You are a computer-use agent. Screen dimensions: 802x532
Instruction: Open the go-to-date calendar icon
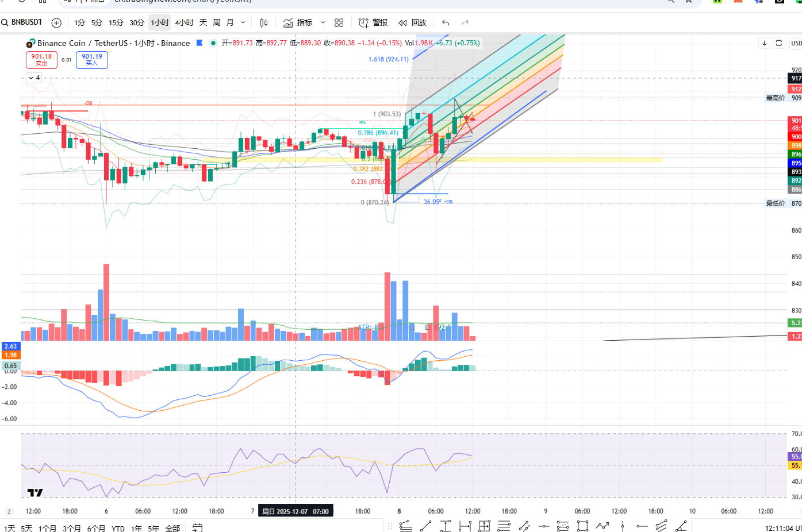pos(197,527)
